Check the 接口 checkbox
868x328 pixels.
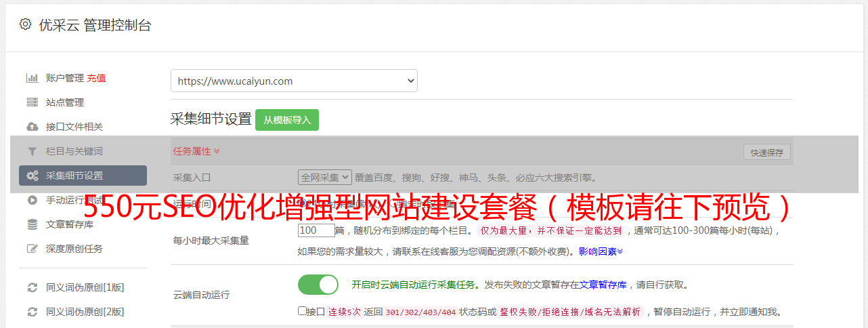(302, 311)
